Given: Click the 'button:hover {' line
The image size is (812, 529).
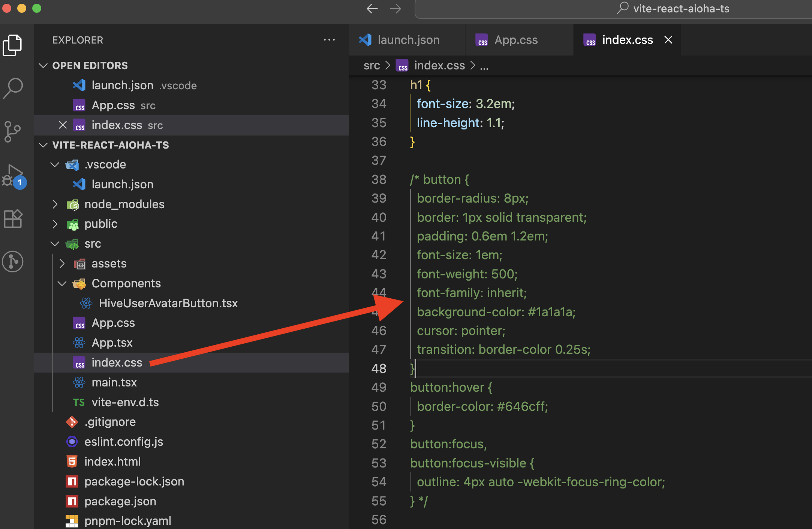Looking at the screenshot, I should (x=451, y=388).
